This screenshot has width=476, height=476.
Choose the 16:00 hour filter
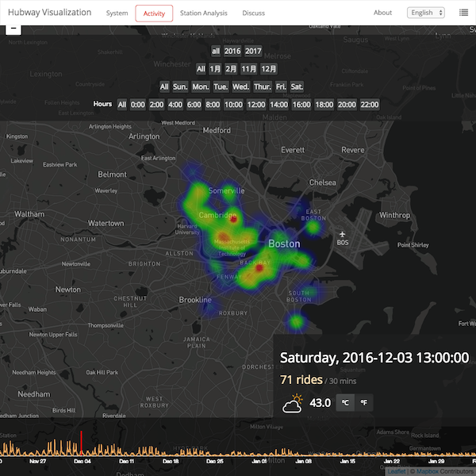click(301, 105)
